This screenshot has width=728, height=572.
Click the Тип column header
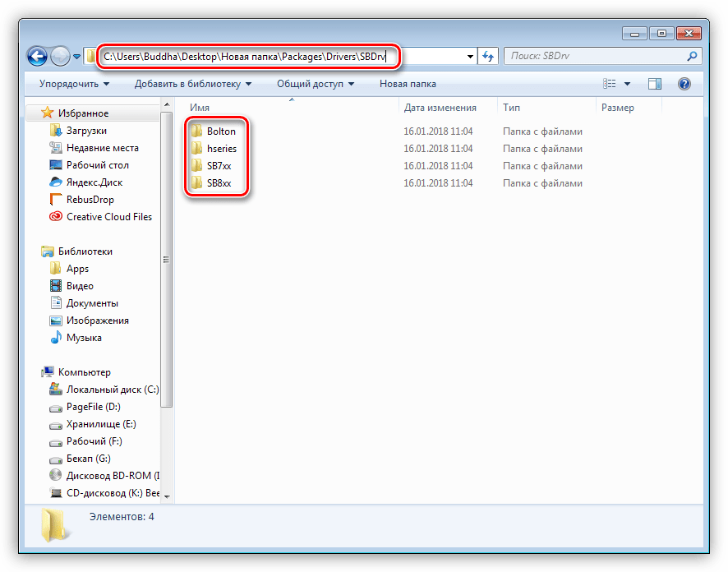click(512, 108)
